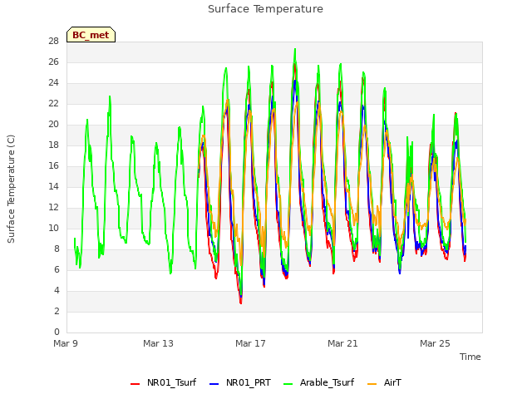The height and width of the screenshot is (399, 532).
Task: Click the NR01_PRT legend label
Action: [x=249, y=382]
